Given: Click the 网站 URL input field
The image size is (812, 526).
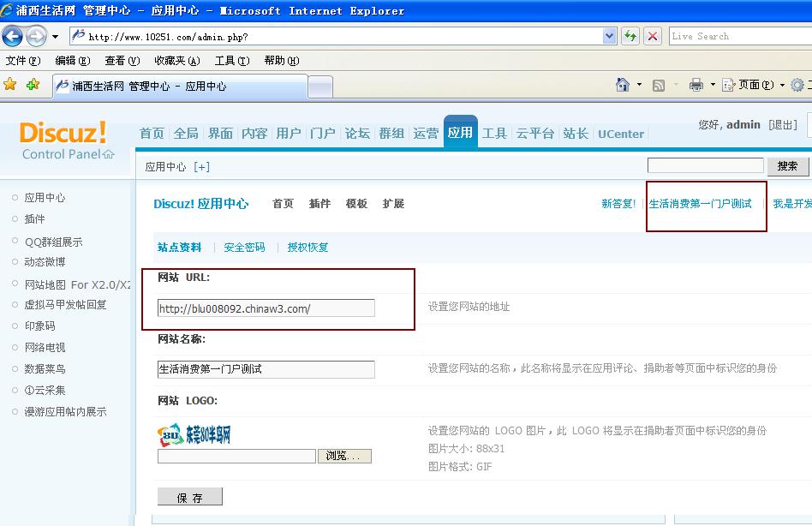Looking at the screenshot, I should coord(266,308).
